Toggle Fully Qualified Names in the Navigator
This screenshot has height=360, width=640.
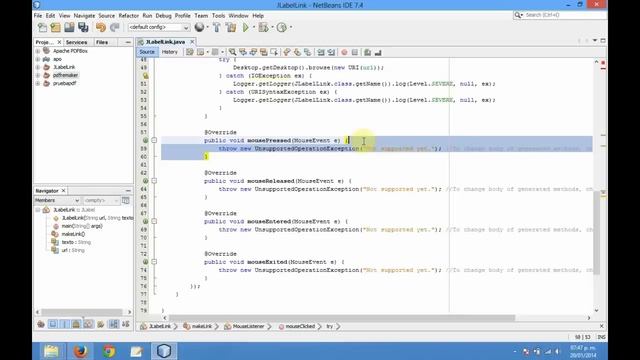pyautogui.click(x=100, y=324)
